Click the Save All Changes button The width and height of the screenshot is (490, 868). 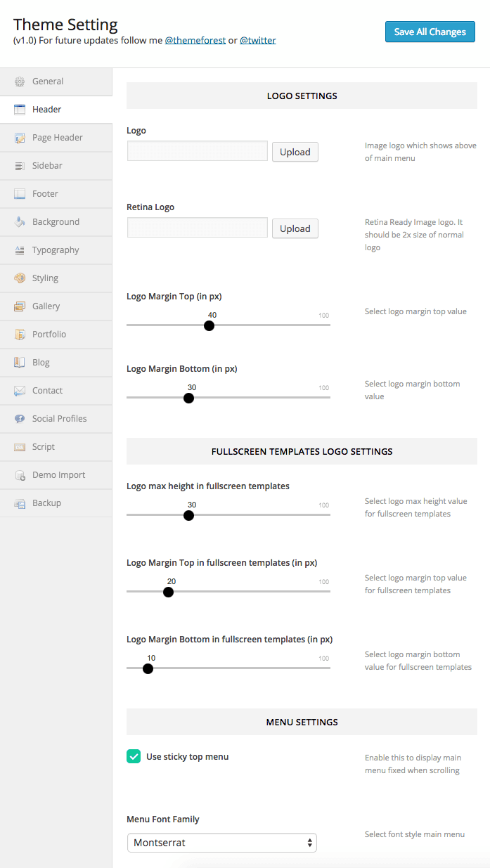pyautogui.click(x=430, y=32)
